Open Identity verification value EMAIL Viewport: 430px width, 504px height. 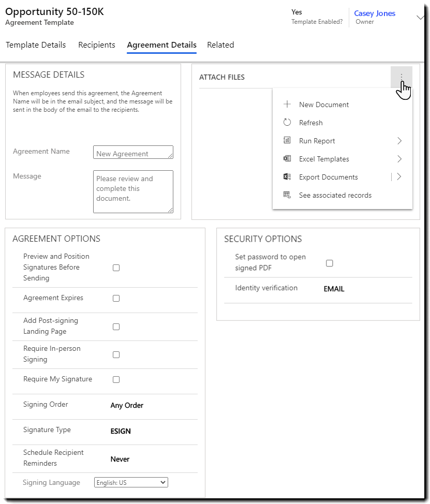pyautogui.click(x=334, y=289)
